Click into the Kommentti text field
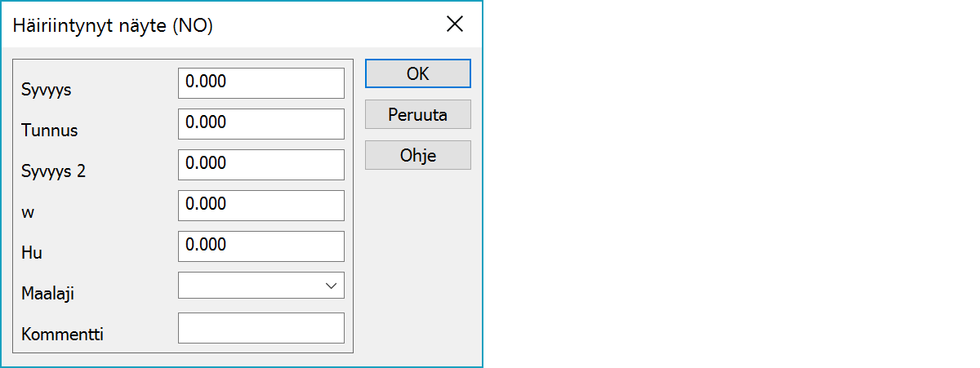980x368 pixels. [261, 328]
